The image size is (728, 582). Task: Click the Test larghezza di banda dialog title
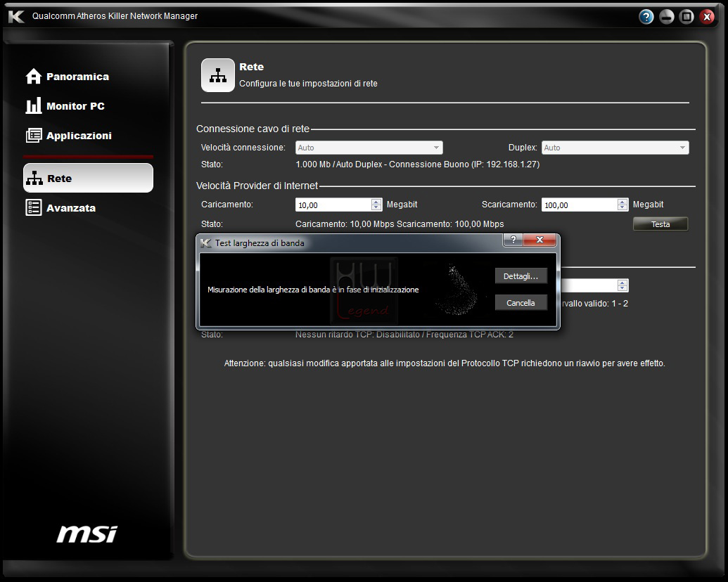[260, 242]
